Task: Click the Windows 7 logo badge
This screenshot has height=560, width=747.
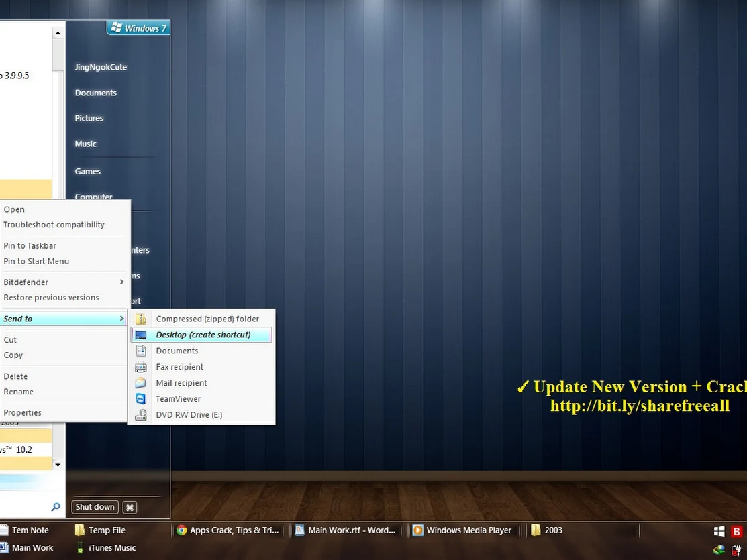Action: pyautogui.click(x=138, y=28)
